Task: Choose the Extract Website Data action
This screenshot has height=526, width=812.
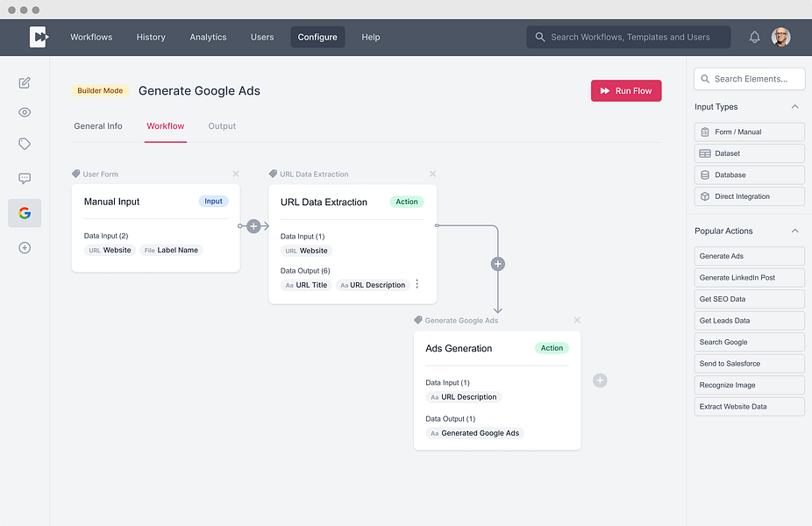Action: pyautogui.click(x=750, y=407)
